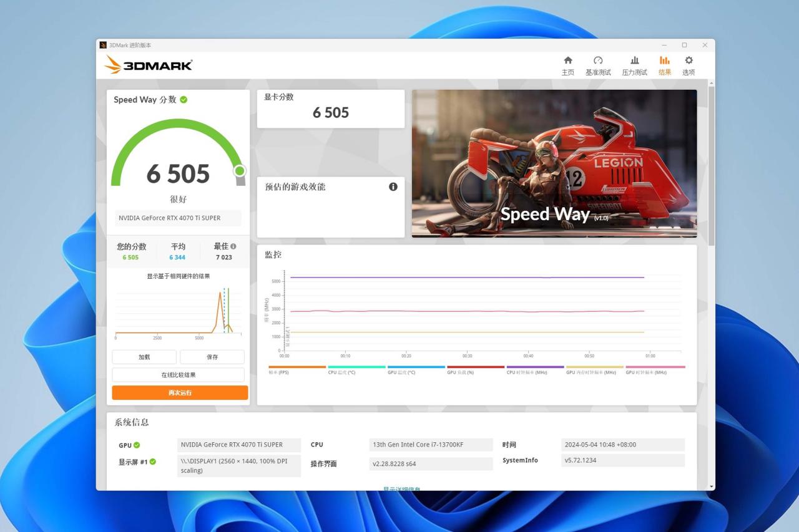Click the score distribution chart

point(179,312)
